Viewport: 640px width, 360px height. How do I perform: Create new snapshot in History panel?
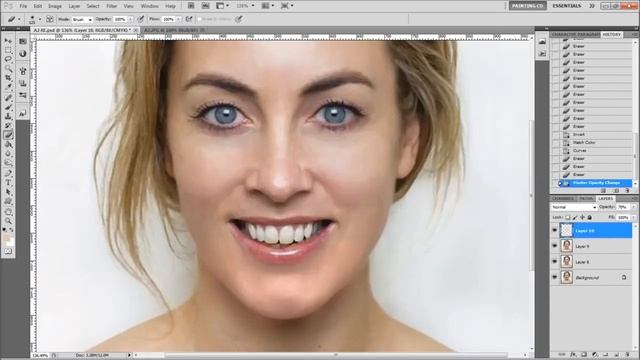click(616, 191)
